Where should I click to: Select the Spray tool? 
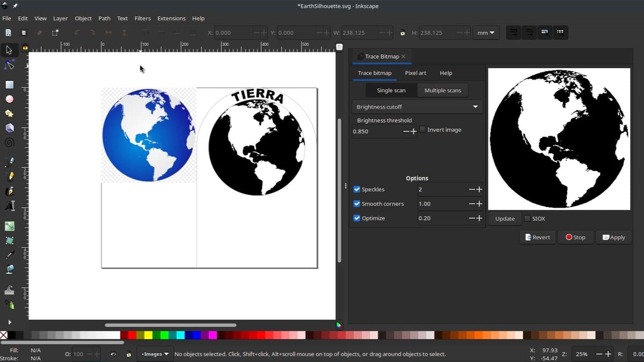pyautogui.click(x=9, y=305)
